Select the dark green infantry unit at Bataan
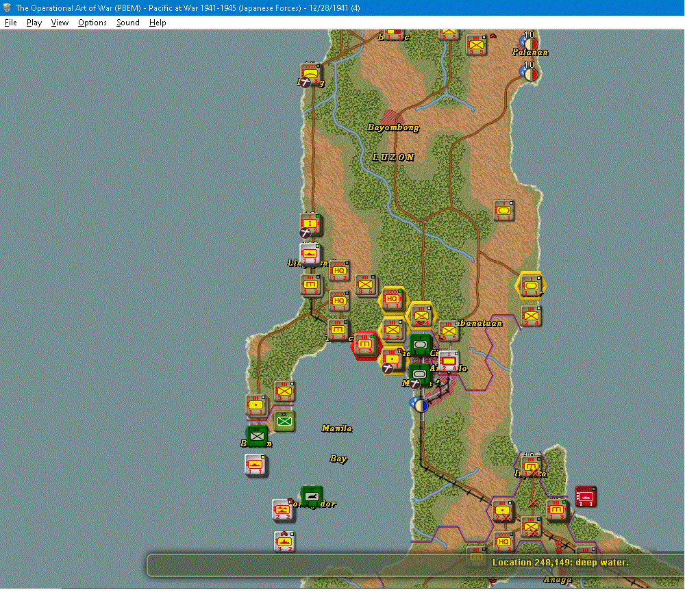The width and height of the screenshot is (685, 616). (x=257, y=436)
